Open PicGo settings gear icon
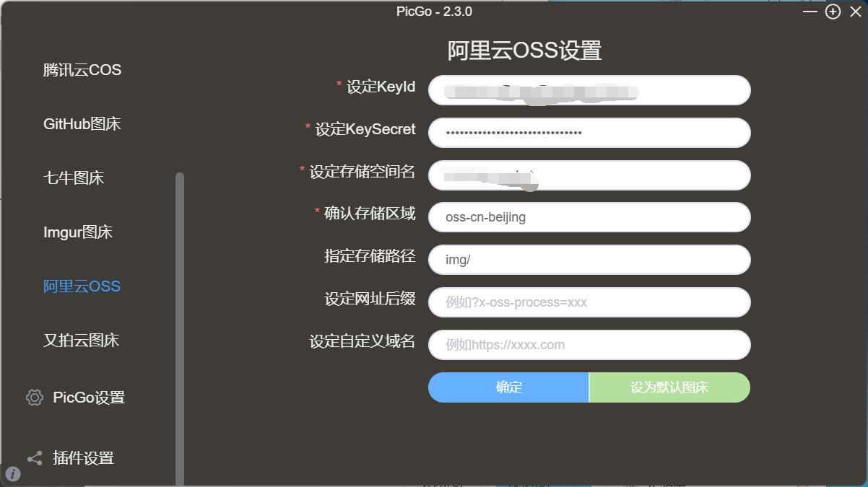This screenshot has width=868, height=487. [x=35, y=398]
